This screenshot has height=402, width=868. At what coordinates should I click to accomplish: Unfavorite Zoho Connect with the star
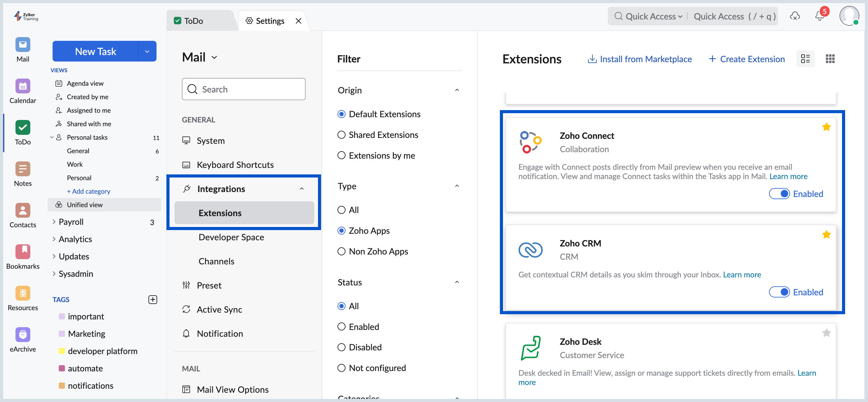(x=826, y=127)
